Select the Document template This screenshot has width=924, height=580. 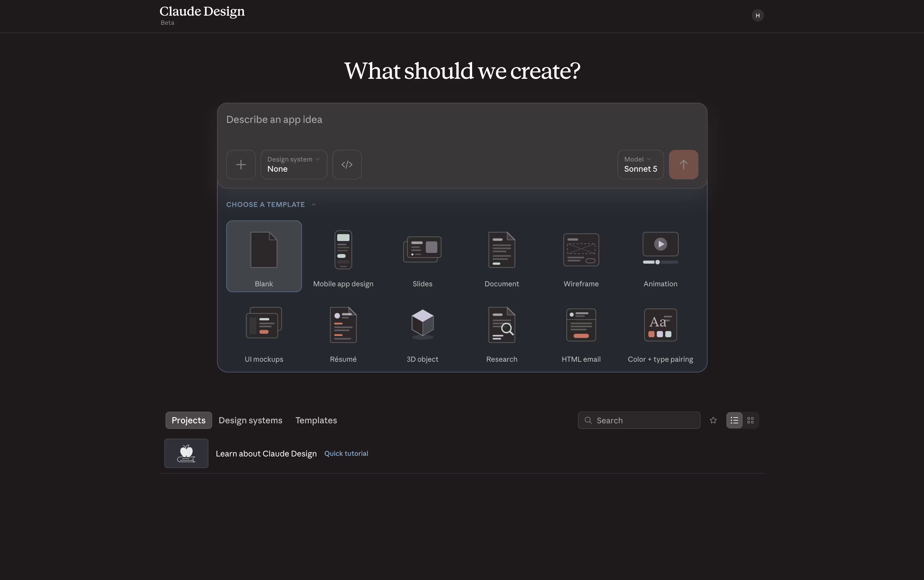pyautogui.click(x=502, y=256)
